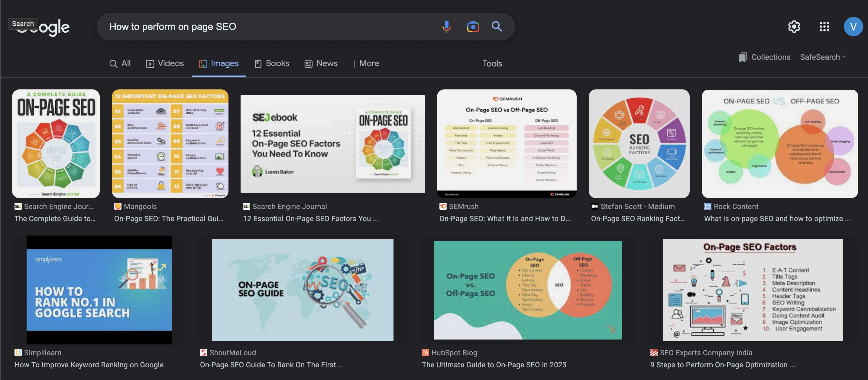This screenshot has height=380, width=868.
Task: Select the Images tab
Action: click(x=219, y=63)
